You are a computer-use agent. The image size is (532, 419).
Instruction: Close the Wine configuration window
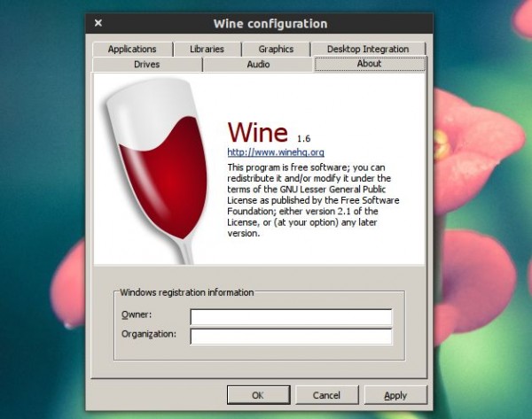pos(98,23)
